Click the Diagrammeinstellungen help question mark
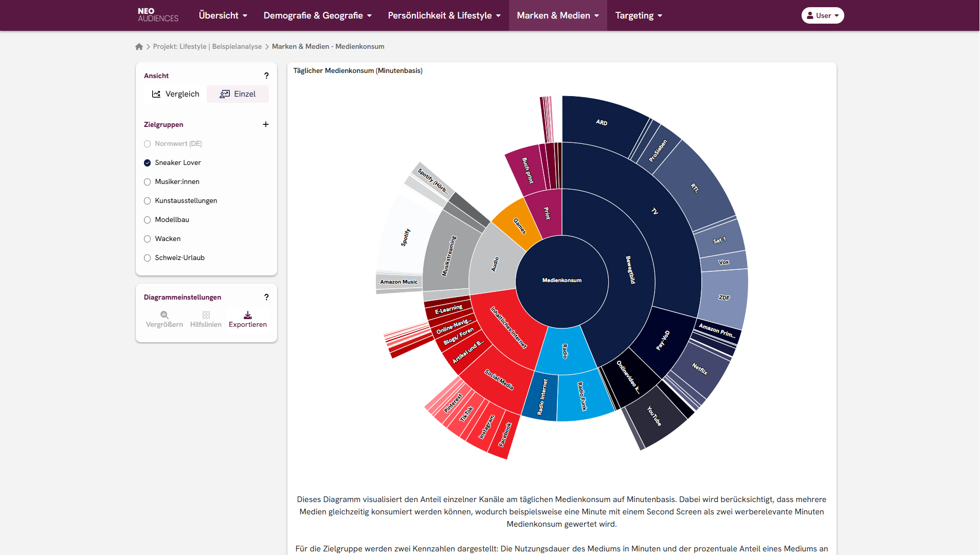Screen dimensions: 980x555 tap(266, 297)
